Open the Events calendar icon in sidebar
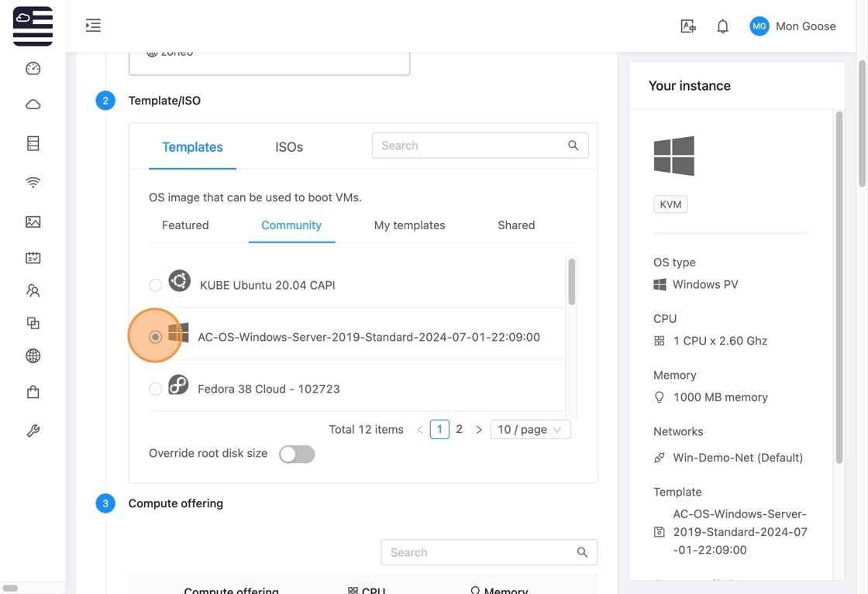Screen dimensions: 868x594 pyautogui.click(x=33, y=258)
